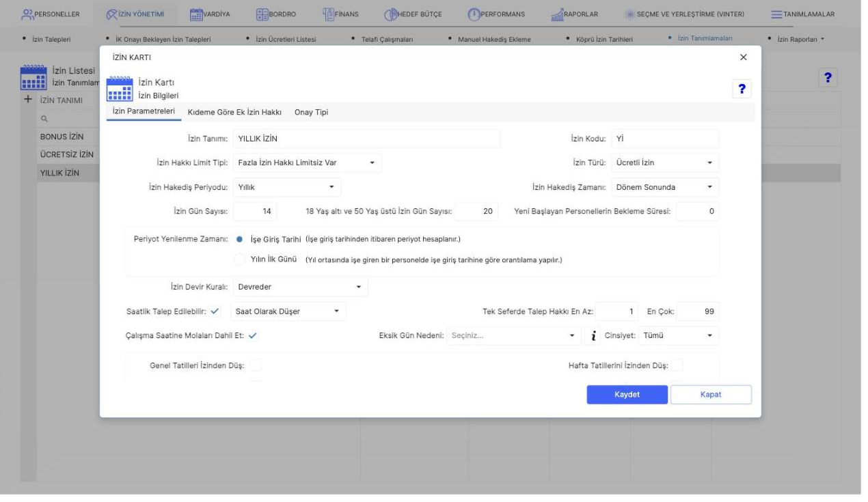This screenshot has width=868, height=502.
Task: Click the İzin Tanımı text field
Action: pyautogui.click(x=367, y=139)
